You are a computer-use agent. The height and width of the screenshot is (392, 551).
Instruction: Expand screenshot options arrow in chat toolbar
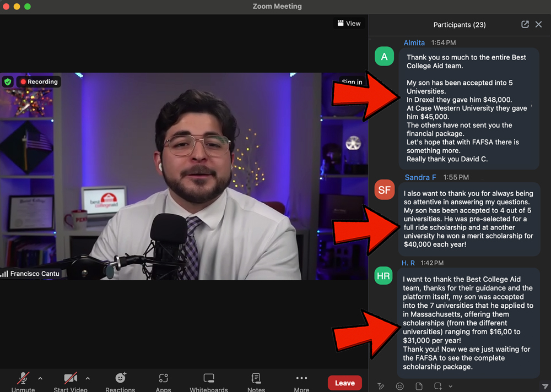coord(450,386)
